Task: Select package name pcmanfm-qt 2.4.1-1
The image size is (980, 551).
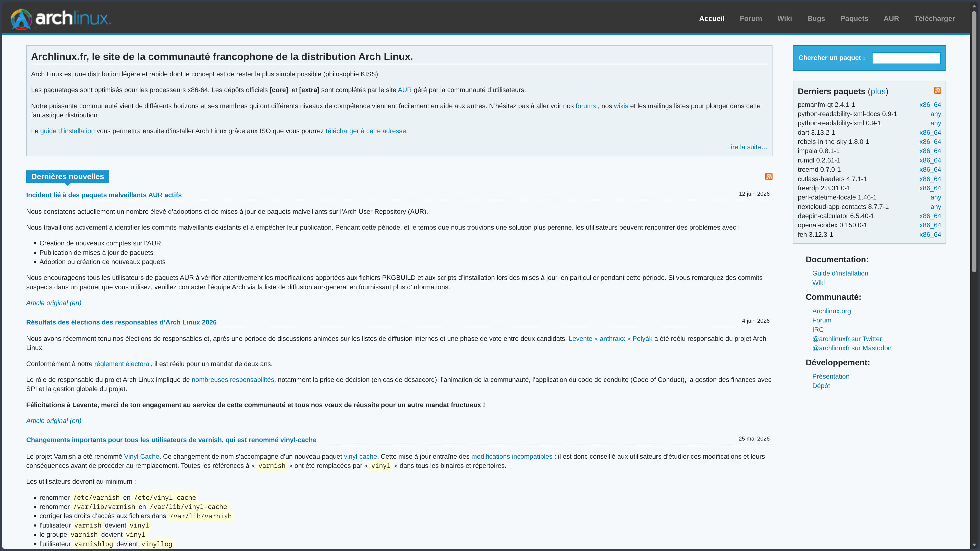Action: [826, 105]
